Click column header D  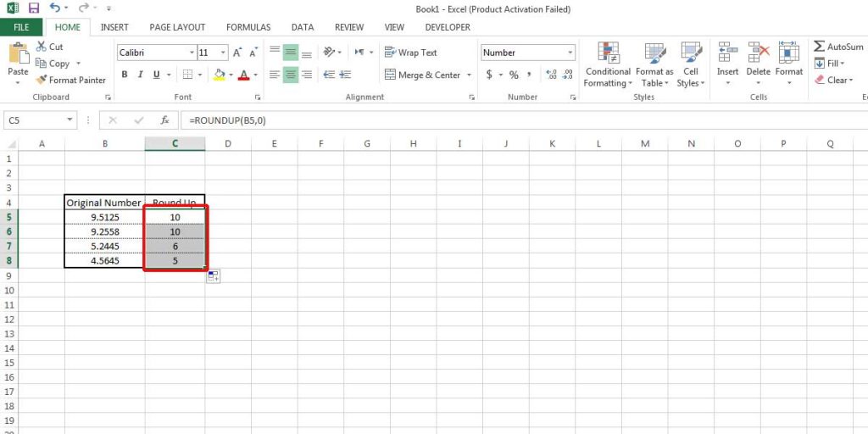[228, 144]
